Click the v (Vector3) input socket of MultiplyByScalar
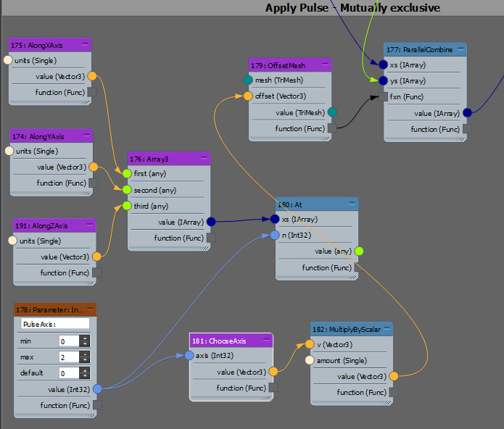Screen dimensions: 504x429 coord(310,344)
